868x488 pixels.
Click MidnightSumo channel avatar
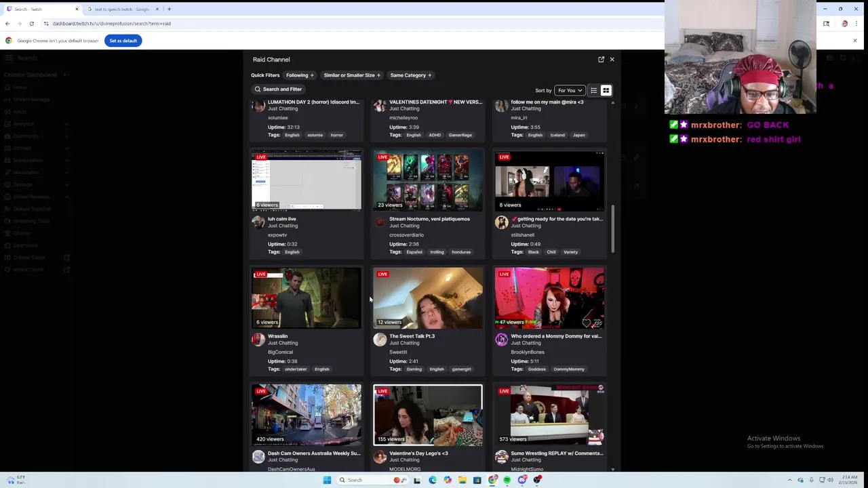point(501,457)
